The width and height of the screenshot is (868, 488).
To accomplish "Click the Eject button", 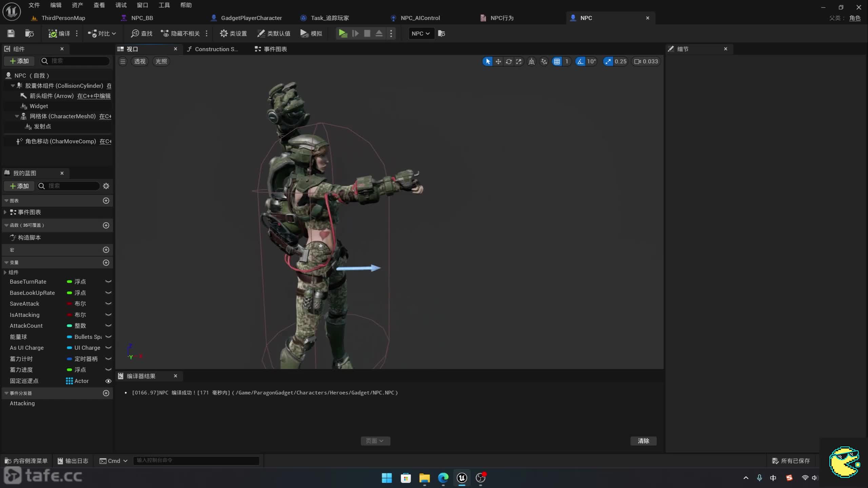I will [x=379, y=33].
